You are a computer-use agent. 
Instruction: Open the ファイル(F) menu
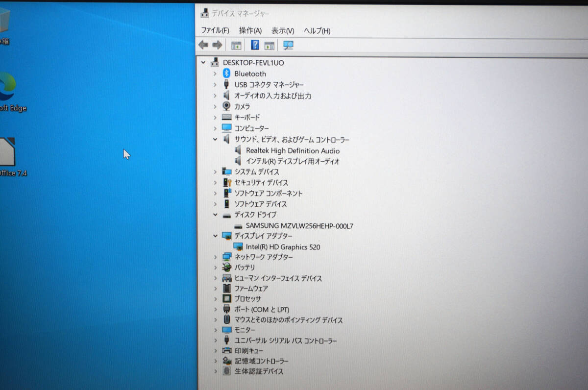(215, 30)
